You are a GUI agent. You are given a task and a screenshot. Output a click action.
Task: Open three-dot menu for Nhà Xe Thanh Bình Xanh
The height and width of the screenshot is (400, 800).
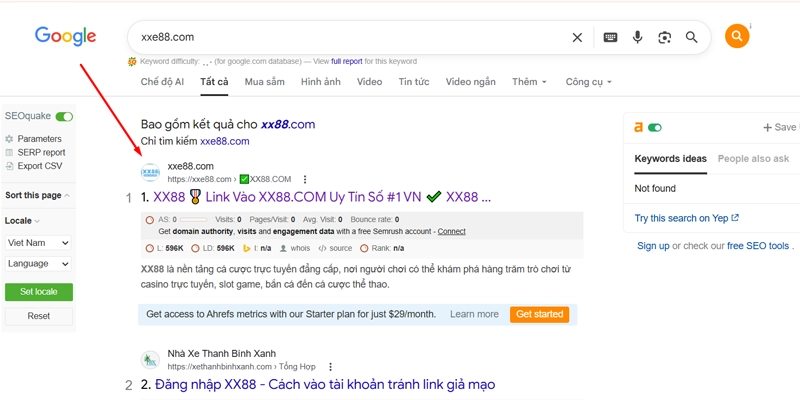pyautogui.click(x=331, y=367)
